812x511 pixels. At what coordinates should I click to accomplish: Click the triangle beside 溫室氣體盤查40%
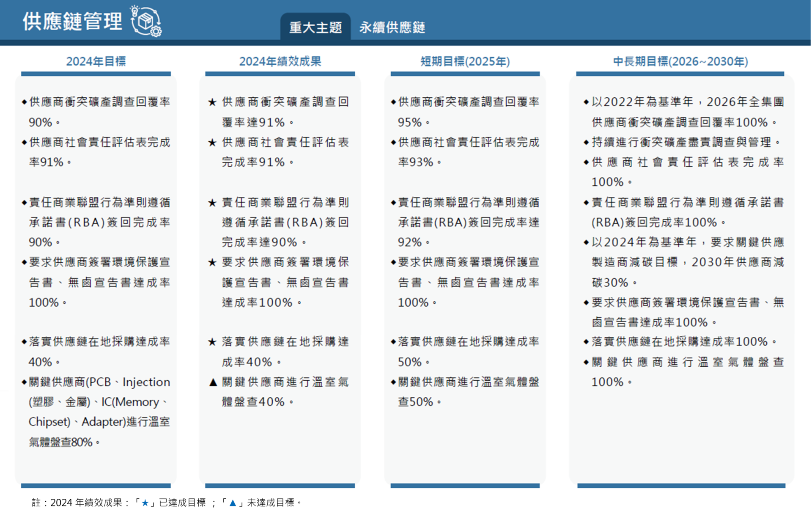click(x=213, y=382)
